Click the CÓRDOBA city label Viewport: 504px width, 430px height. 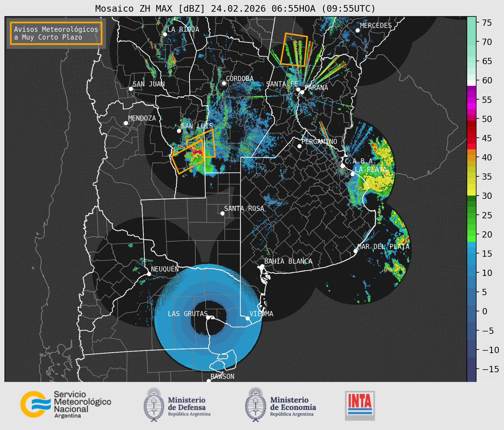click(x=240, y=78)
